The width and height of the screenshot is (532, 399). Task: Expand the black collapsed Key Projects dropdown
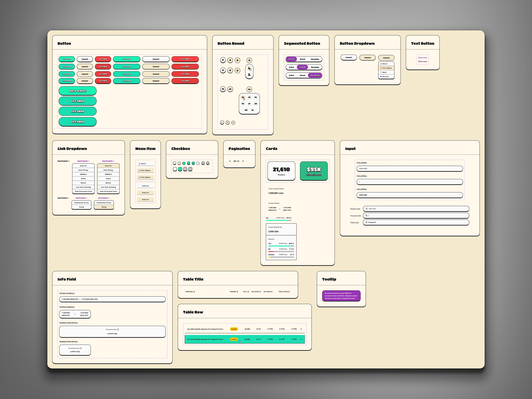pos(63,161)
